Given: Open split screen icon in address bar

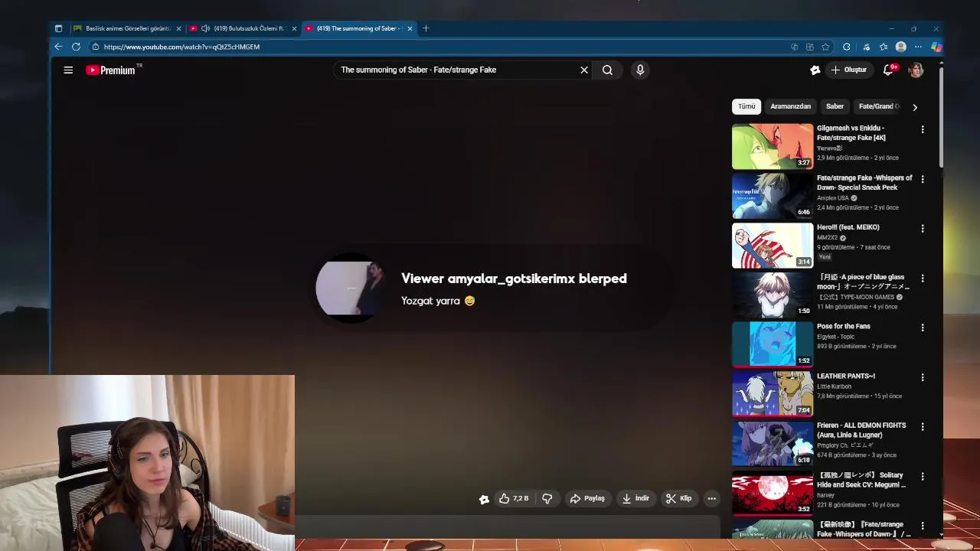Looking at the screenshot, I should click(810, 47).
